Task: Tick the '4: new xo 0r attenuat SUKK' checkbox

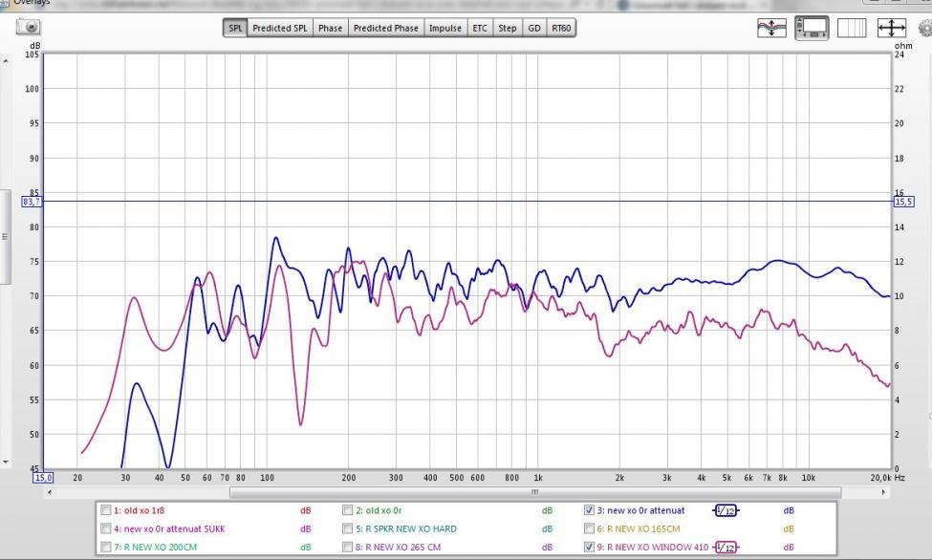Action: [106, 528]
